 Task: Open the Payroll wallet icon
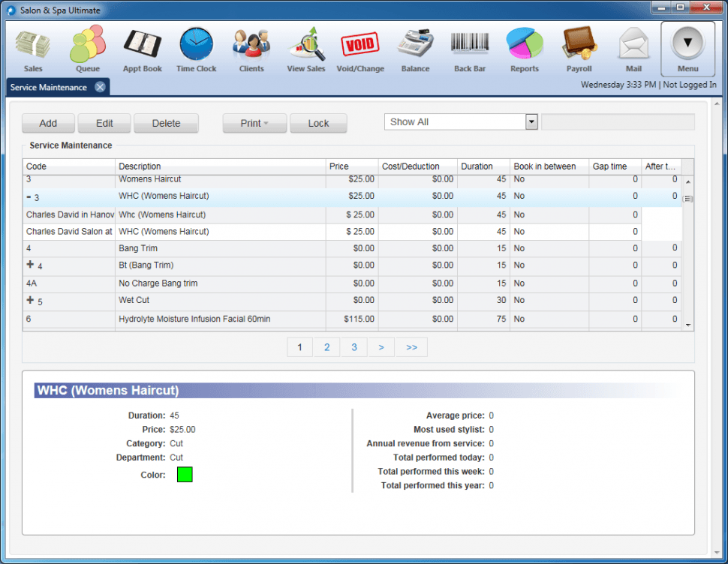tap(579, 45)
